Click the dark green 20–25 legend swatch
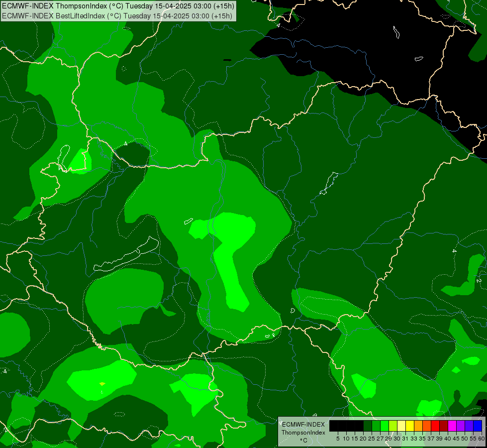This screenshot has width=487, height=448. 368,426
